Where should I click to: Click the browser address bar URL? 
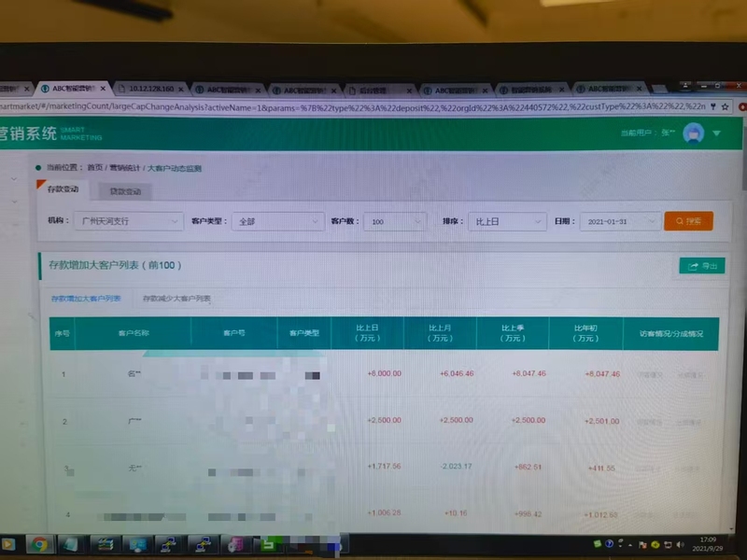(353, 107)
